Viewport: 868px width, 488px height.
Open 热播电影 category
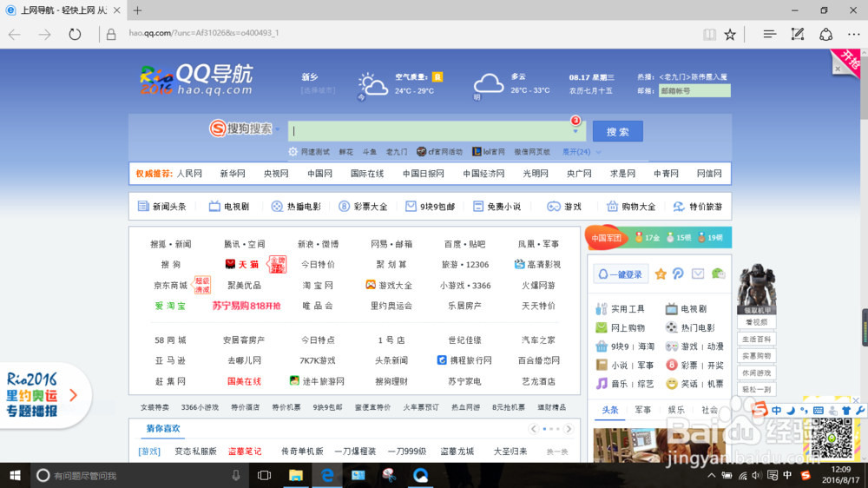[x=296, y=207]
